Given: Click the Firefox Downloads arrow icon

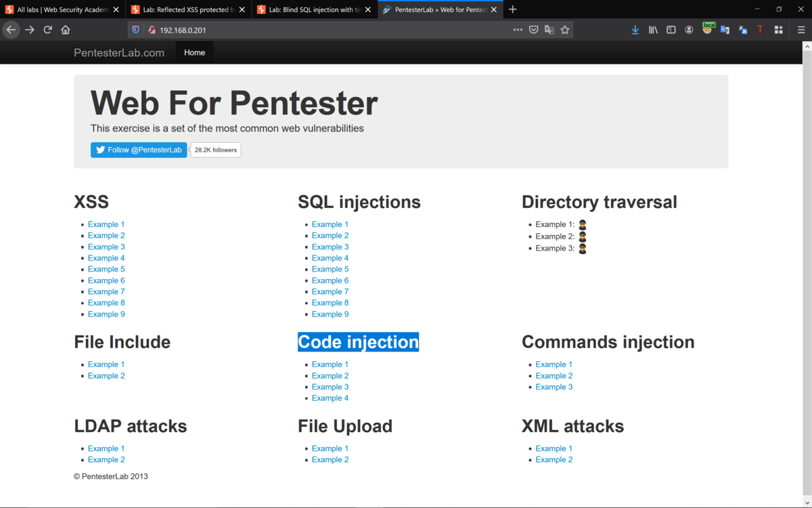Looking at the screenshot, I should pos(635,30).
